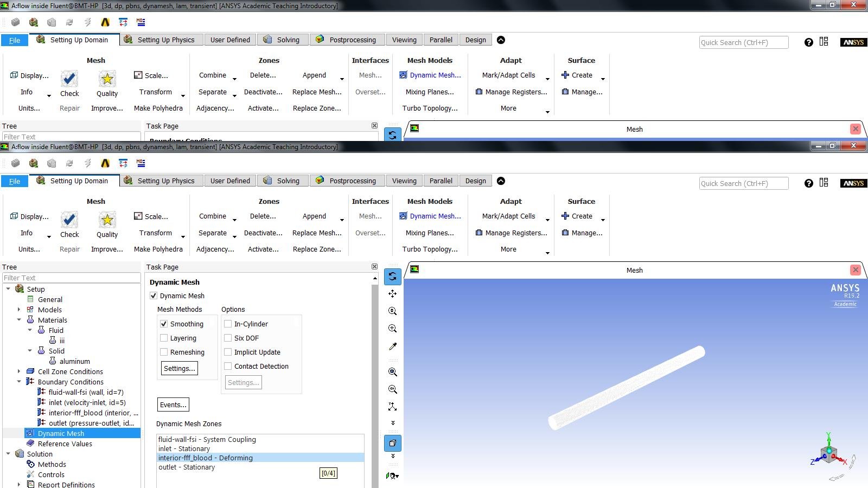The height and width of the screenshot is (488, 868).
Task: Disable the Smoothing mesh method
Action: [x=164, y=324]
